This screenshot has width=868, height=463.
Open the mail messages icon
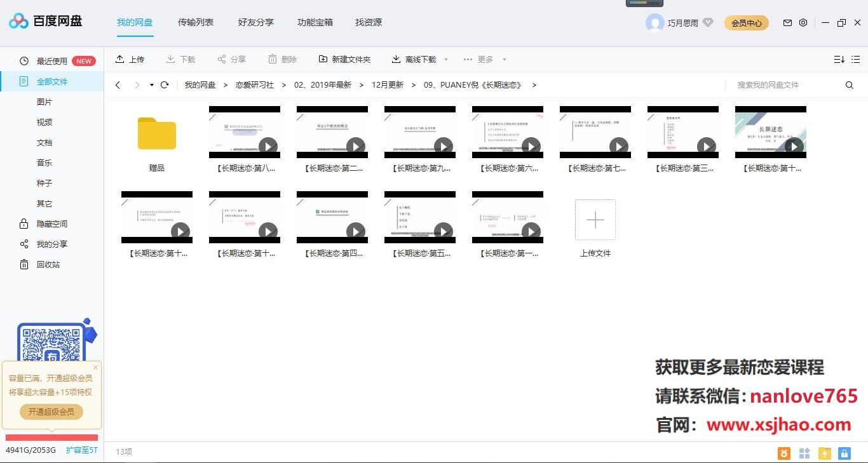[787, 23]
